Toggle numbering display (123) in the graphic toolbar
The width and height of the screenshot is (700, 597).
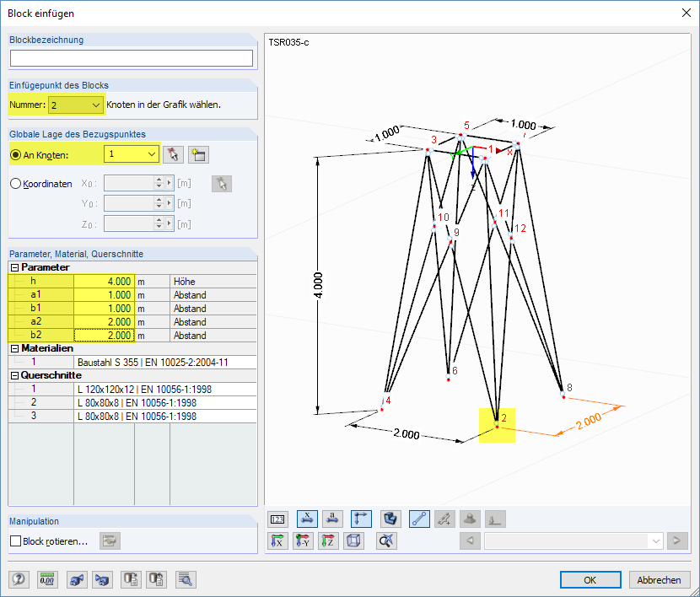tap(278, 519)
